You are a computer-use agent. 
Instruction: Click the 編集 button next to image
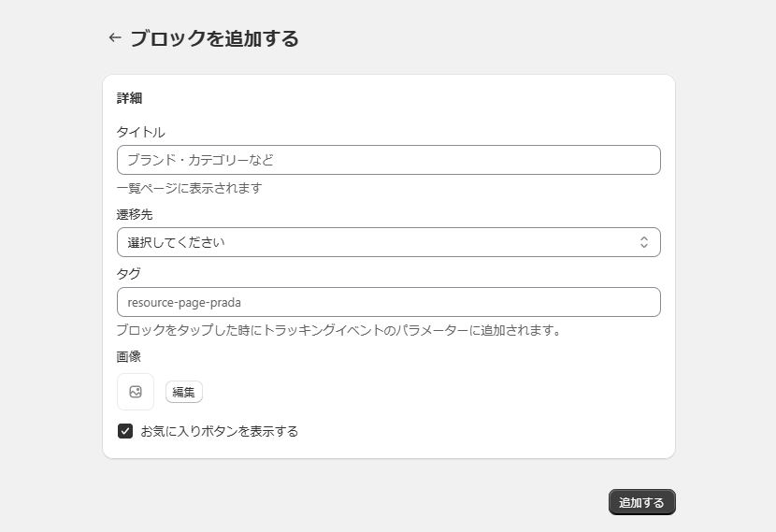183,392
